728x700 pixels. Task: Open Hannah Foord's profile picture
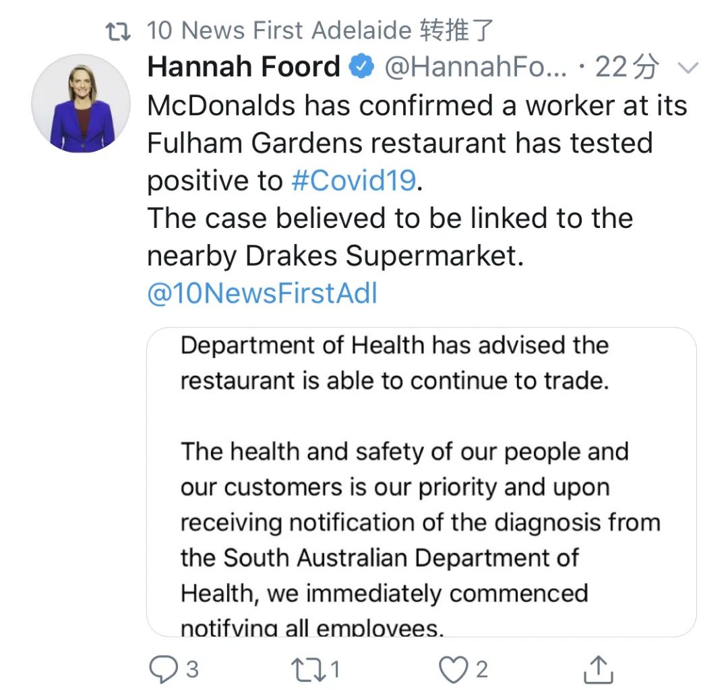tap(81, 103)
